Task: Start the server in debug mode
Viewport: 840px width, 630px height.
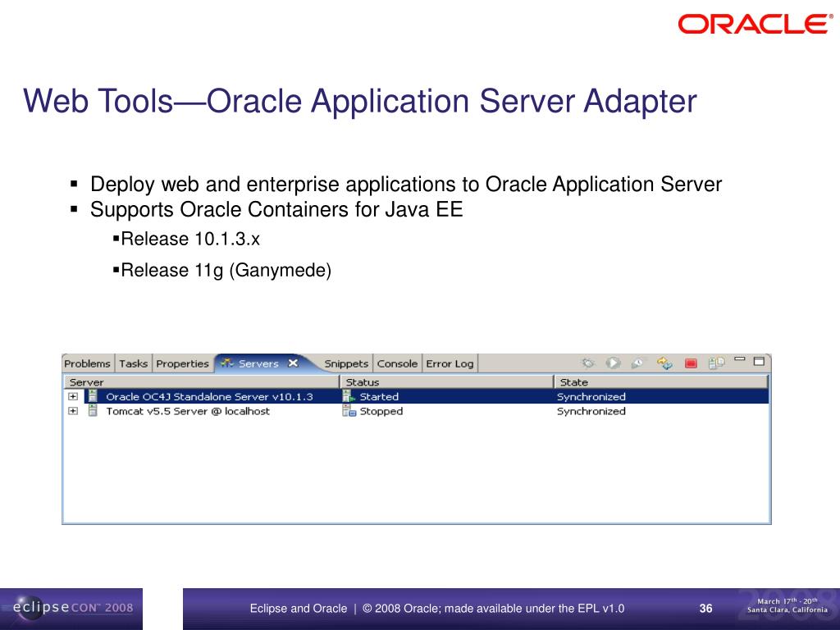Action: (587, 363)
